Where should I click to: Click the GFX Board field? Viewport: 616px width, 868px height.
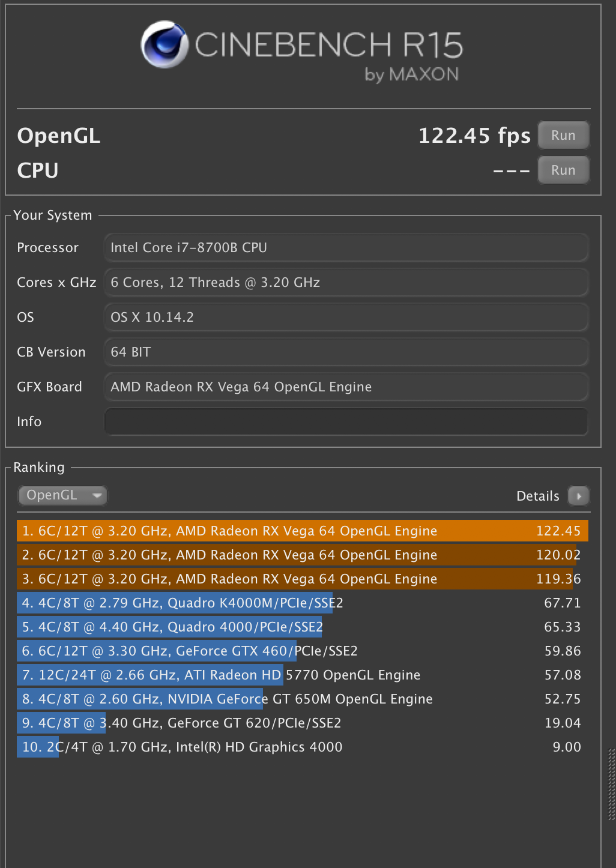tap(346, 387)
